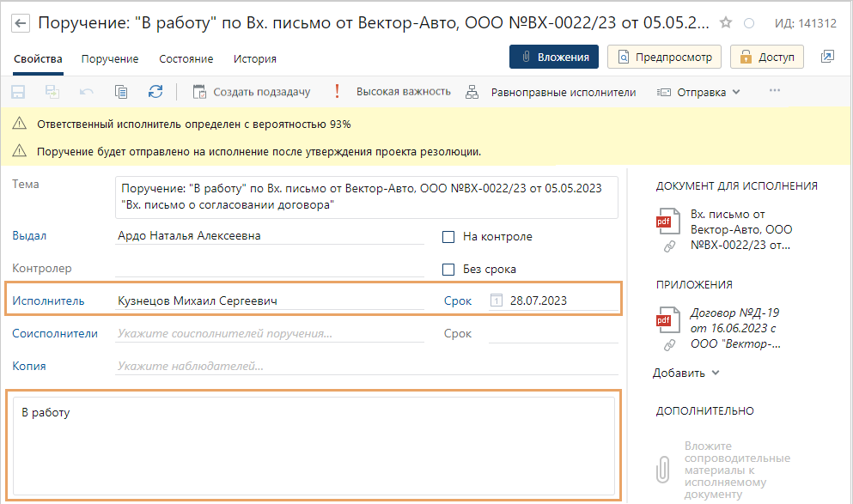Enable the На контроле checkbox
853x504 pixels.
click(448, 237)
